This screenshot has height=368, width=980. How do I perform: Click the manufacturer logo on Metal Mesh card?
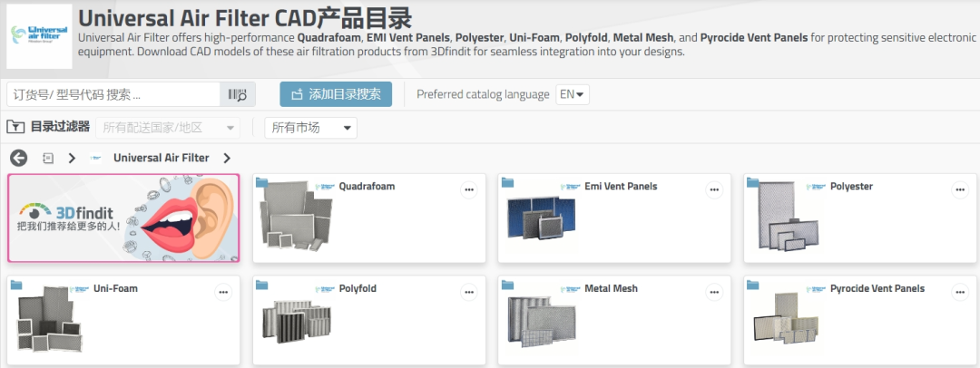[571, 288]
